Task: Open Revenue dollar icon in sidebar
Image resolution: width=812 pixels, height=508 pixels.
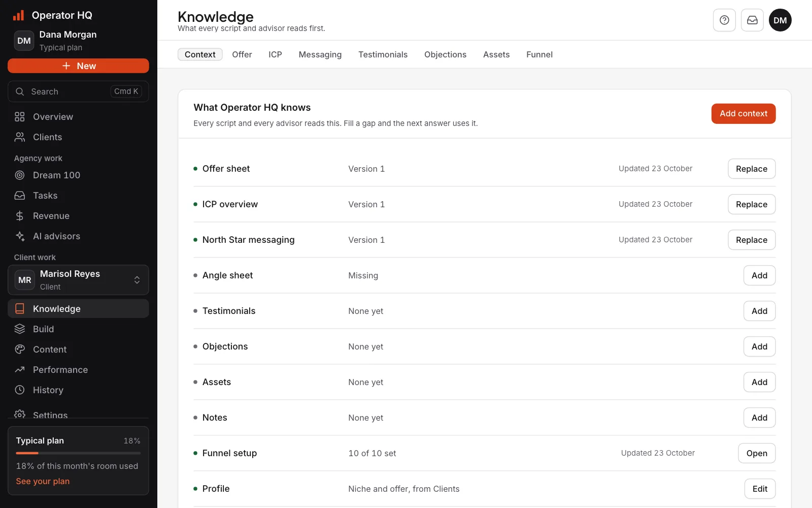Action: 20,216
